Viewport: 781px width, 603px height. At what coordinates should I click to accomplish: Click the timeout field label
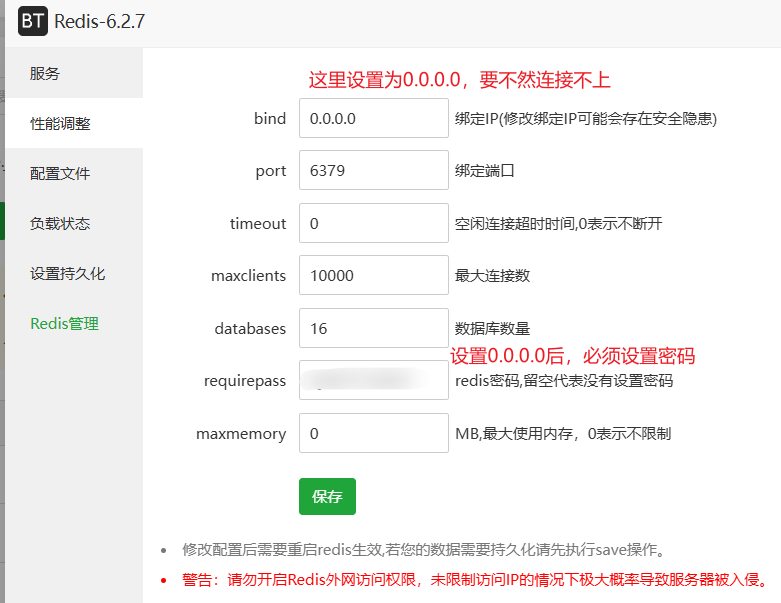pos(258,223)
